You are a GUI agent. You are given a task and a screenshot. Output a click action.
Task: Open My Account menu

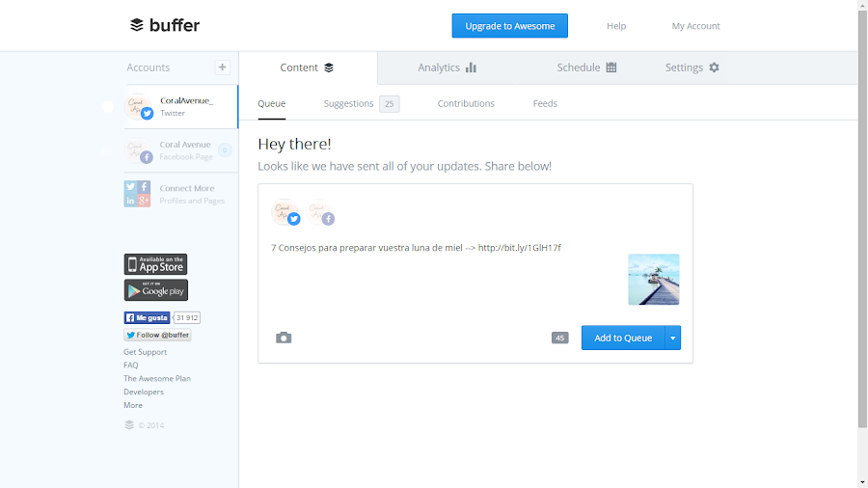pyautogui.click(x=695, y=26)
